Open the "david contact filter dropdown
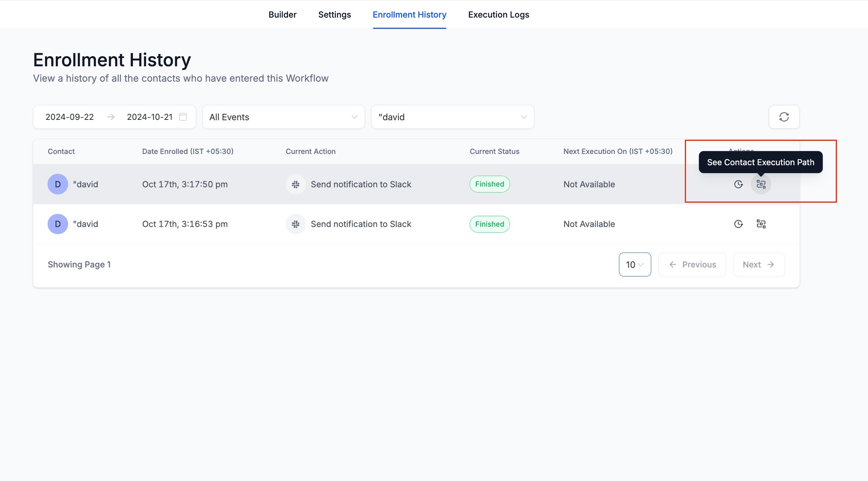 452,117
